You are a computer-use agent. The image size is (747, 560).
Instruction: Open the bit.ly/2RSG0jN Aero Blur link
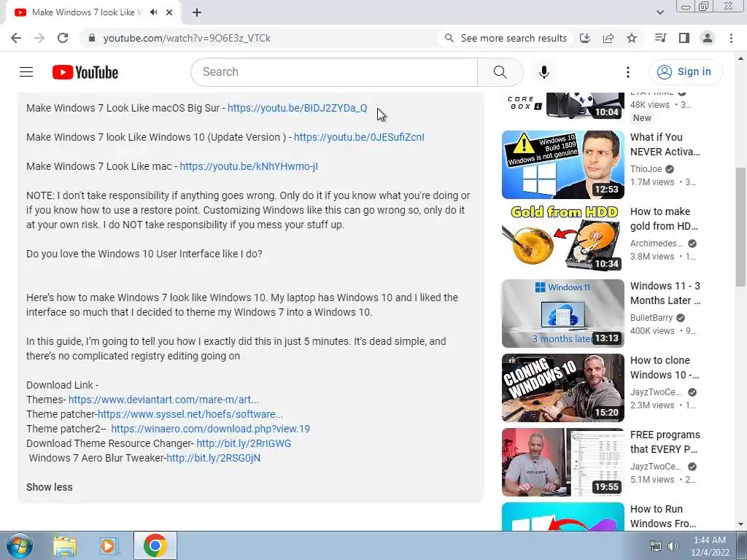point(214,458)
